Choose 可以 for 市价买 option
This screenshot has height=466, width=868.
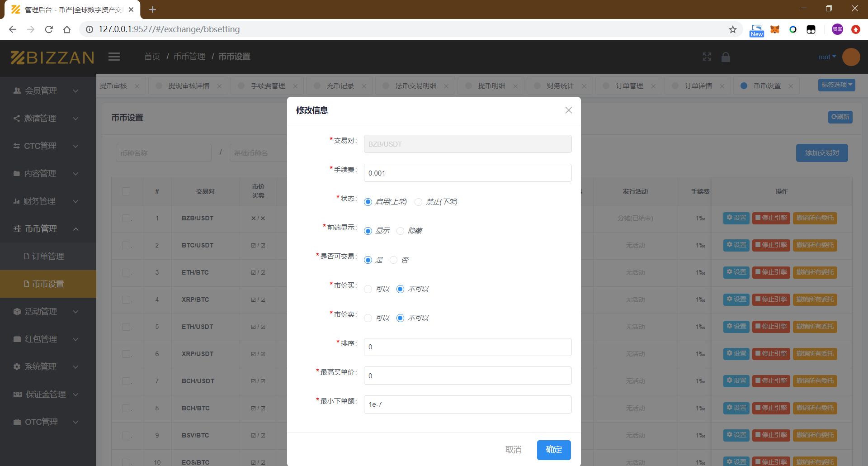[x=368, y=289]
